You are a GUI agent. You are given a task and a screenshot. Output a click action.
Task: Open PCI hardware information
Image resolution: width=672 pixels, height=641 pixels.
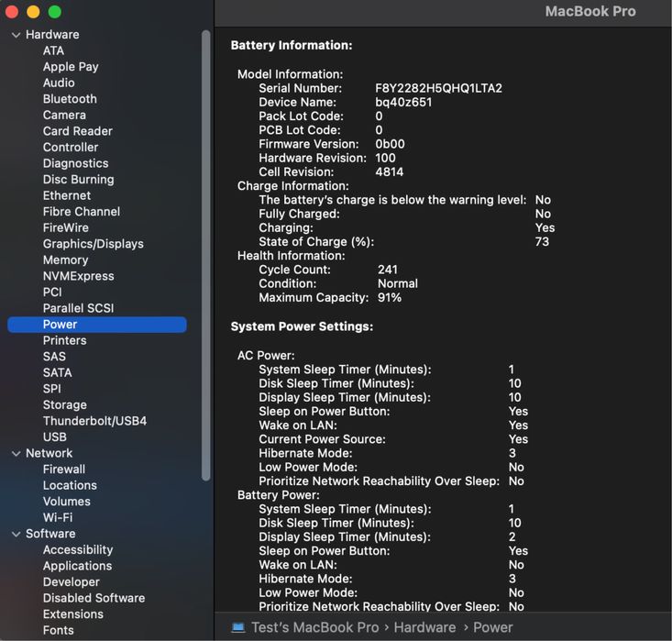pos(52,292)
